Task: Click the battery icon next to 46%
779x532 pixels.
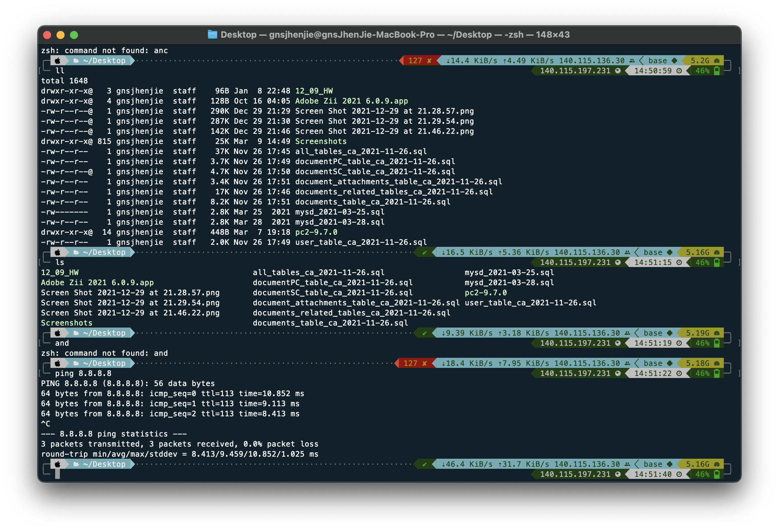Action: (x=717, y=71)
